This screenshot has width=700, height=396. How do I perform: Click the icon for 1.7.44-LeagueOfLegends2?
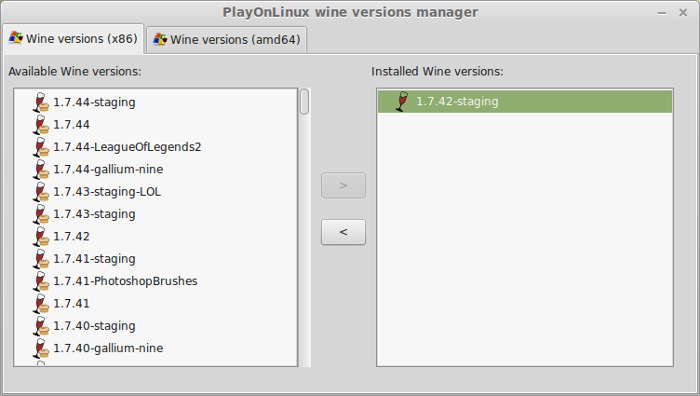[41, 147]
